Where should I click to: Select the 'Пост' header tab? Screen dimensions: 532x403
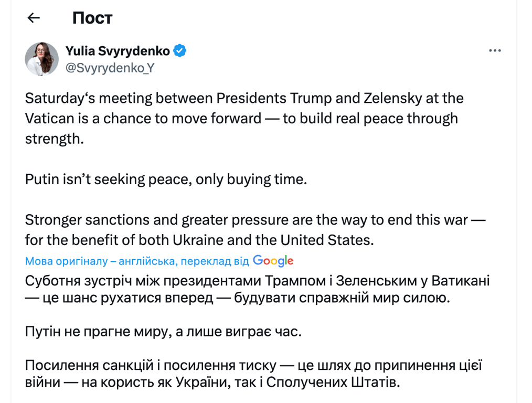tap(92, 18)
